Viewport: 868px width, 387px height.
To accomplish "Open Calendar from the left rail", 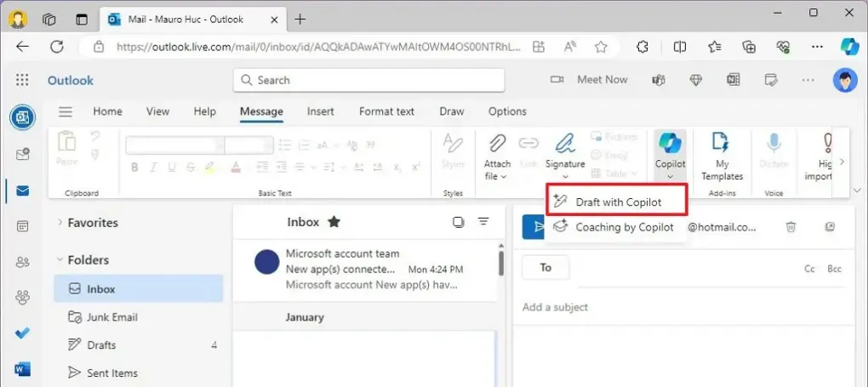I will (23, 226).
